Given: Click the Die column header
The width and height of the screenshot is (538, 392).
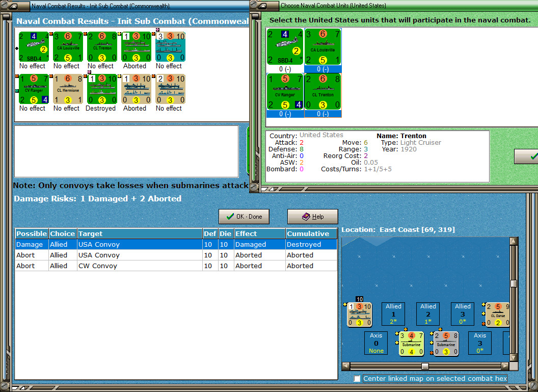Looking at the screenshot, I should 225,234.
